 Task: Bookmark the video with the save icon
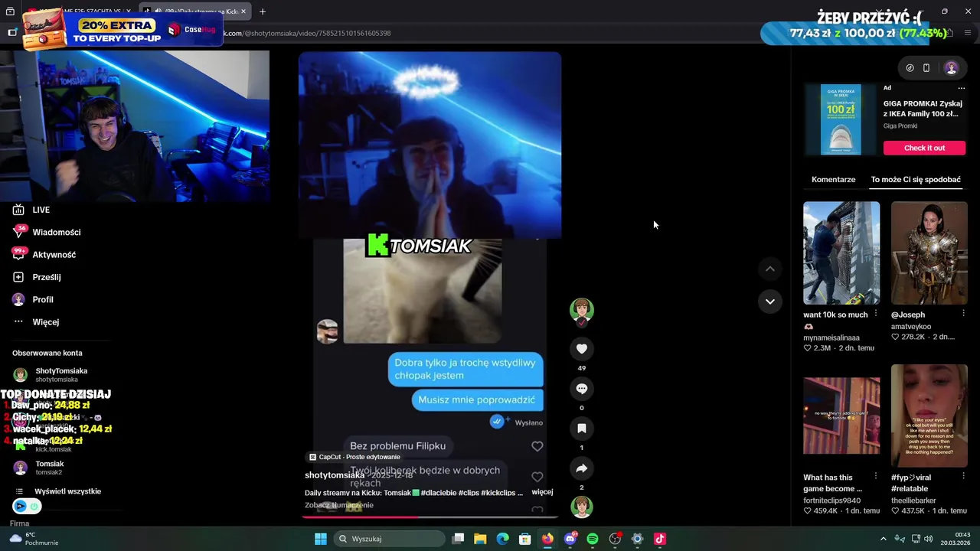coord(582,429)
